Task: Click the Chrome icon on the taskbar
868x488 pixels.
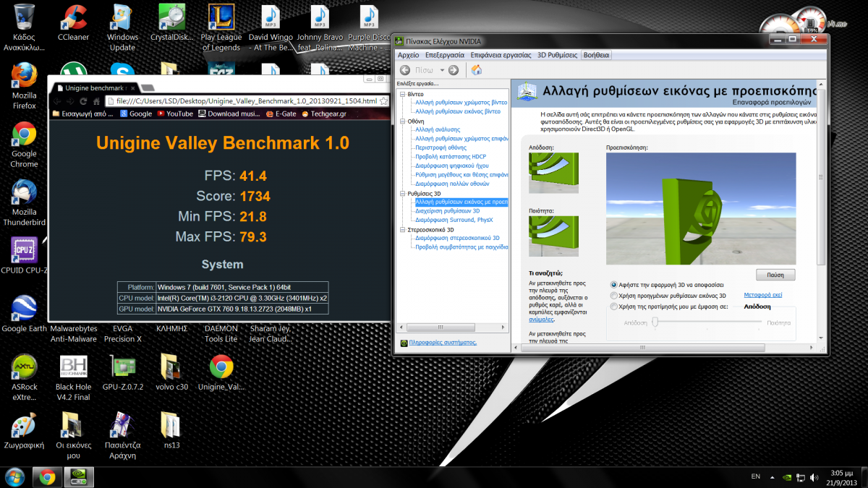Action: tap(48, 477)
